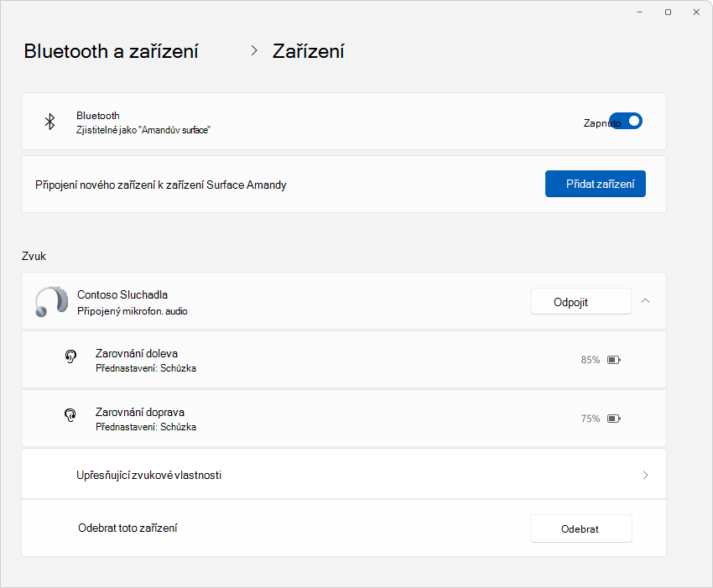Click Připojení nového zařízení k zařízení text

[161, 185]
